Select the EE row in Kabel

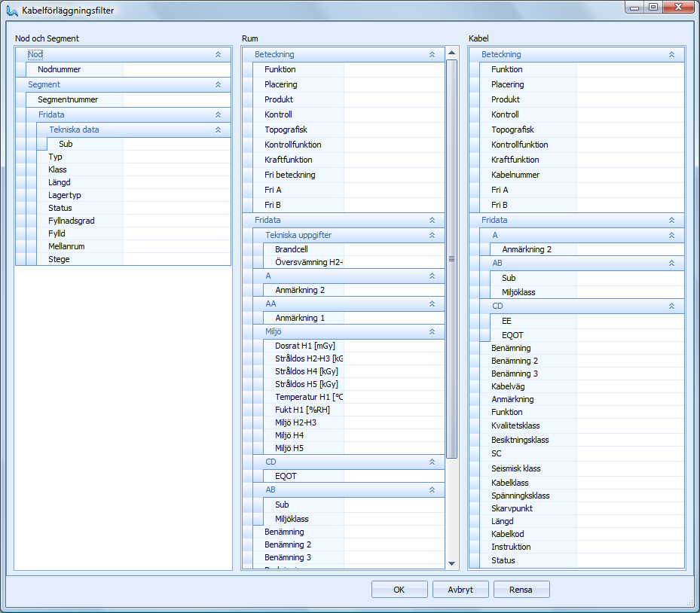[587, 321]
